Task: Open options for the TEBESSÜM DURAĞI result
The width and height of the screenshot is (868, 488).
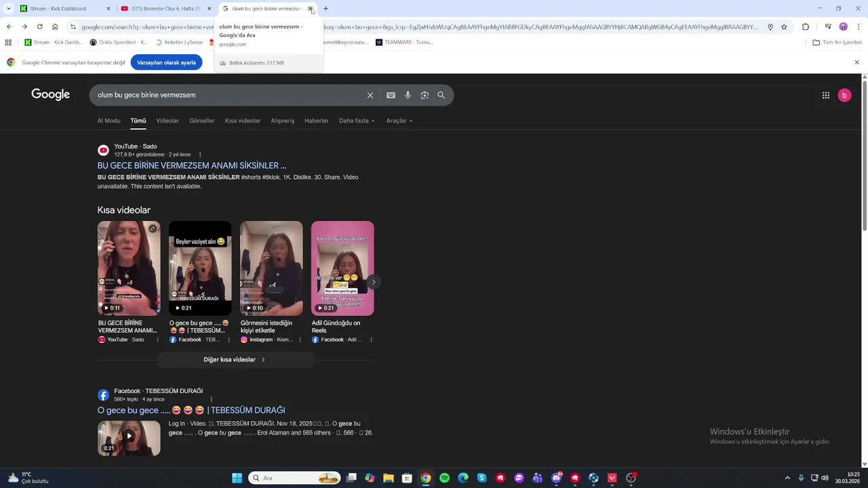Action: [x=212, y=399]
